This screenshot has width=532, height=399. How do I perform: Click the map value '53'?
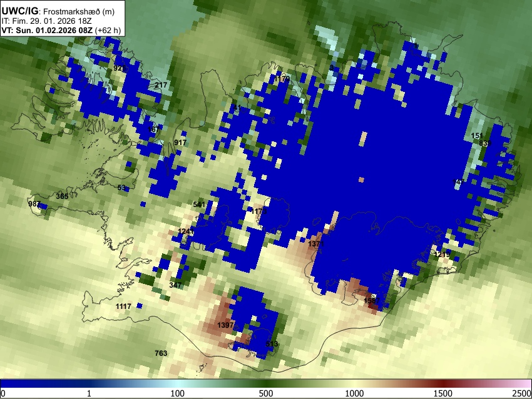click(x=121, y=188)
